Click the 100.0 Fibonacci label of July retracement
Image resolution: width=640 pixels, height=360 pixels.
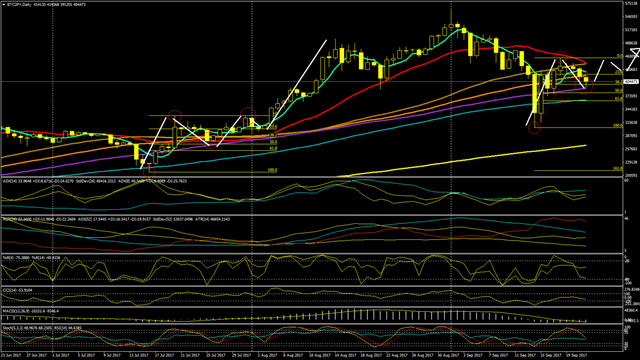272,170
